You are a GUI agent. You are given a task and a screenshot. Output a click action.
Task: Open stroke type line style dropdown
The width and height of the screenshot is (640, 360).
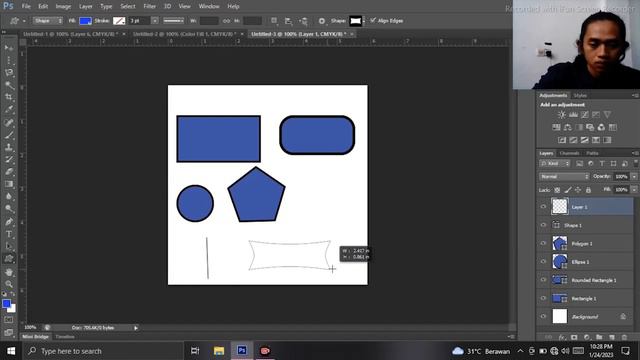pyautogui.click(x=173, y=20)
